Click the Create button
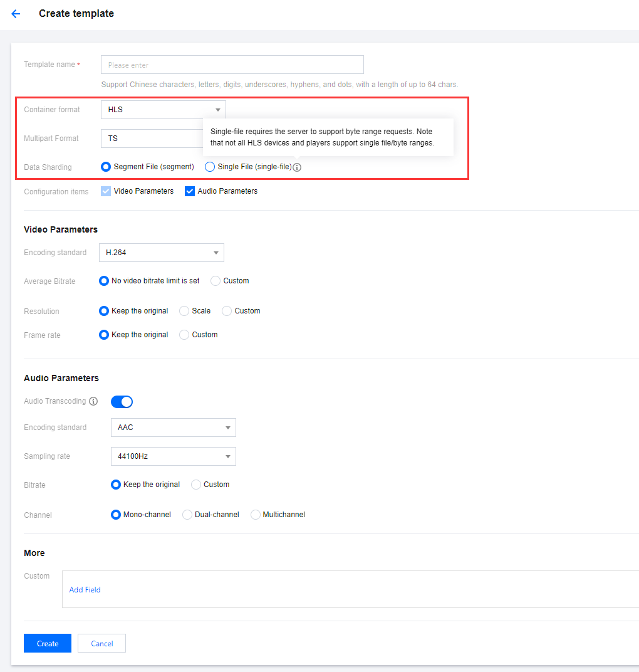639x672 pixels. 48,643
